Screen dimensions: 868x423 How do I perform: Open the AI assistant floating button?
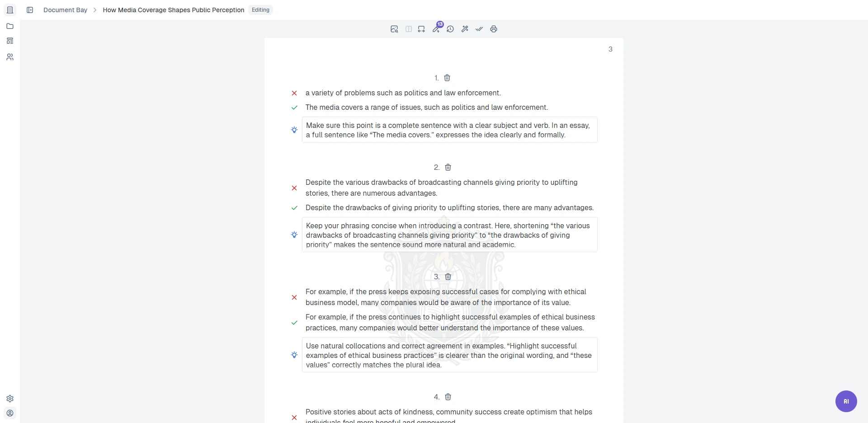click(x=846, y=401)
